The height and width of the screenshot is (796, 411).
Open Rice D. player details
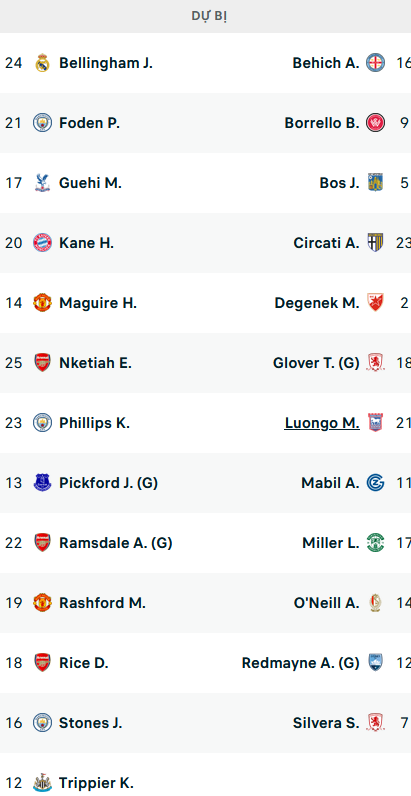[84, 663]
